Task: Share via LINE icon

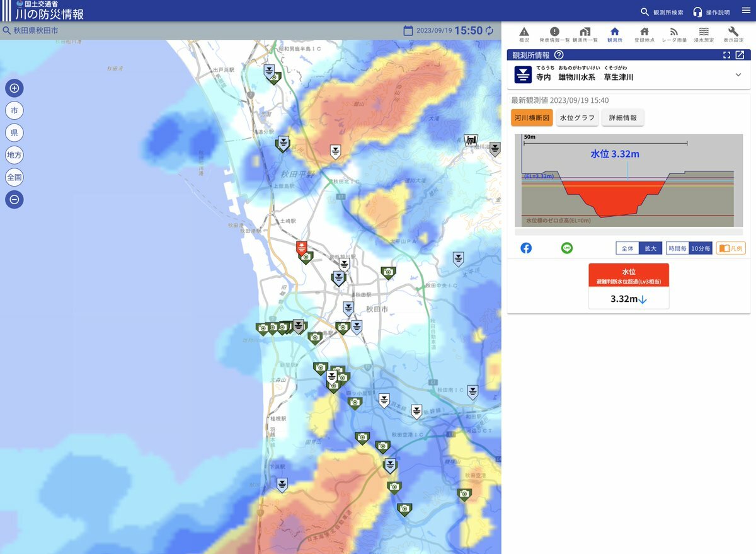Action: tap(567, 248)
